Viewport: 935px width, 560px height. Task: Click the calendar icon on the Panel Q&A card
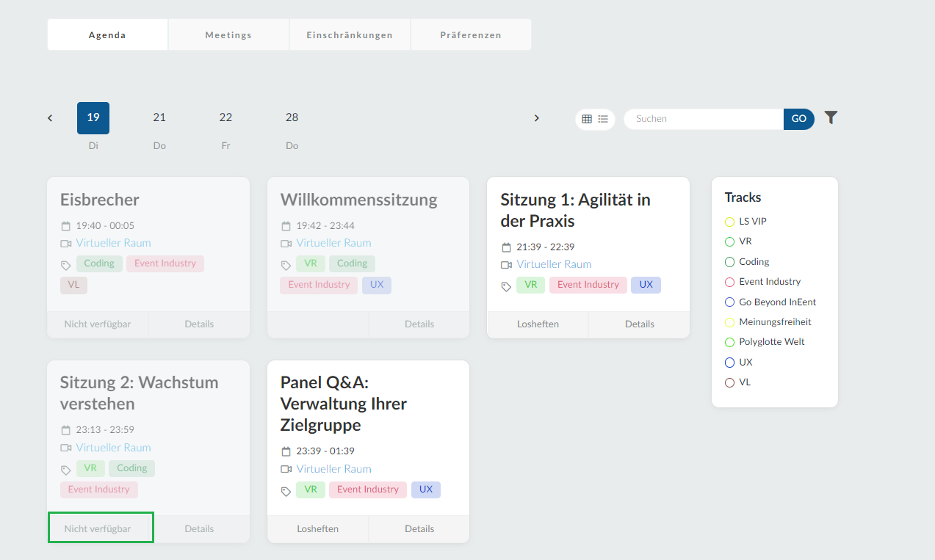[286, 451]
